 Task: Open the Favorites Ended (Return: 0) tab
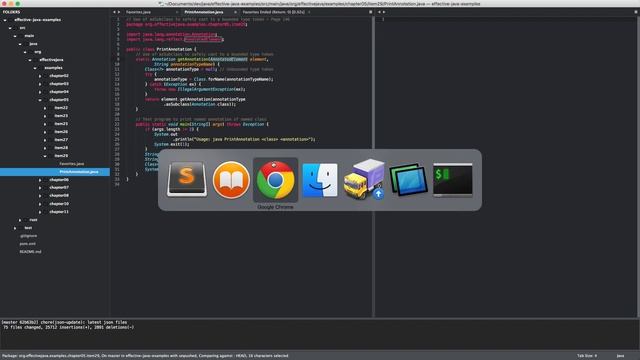click(x=273, y=12)
